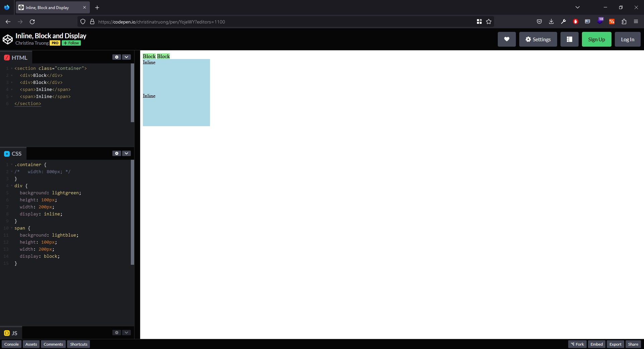This screenshot has width=644, height=349.
Task: Open the Extensions puzzle icon
Action: pyautogui.click(x=624, y=22)
